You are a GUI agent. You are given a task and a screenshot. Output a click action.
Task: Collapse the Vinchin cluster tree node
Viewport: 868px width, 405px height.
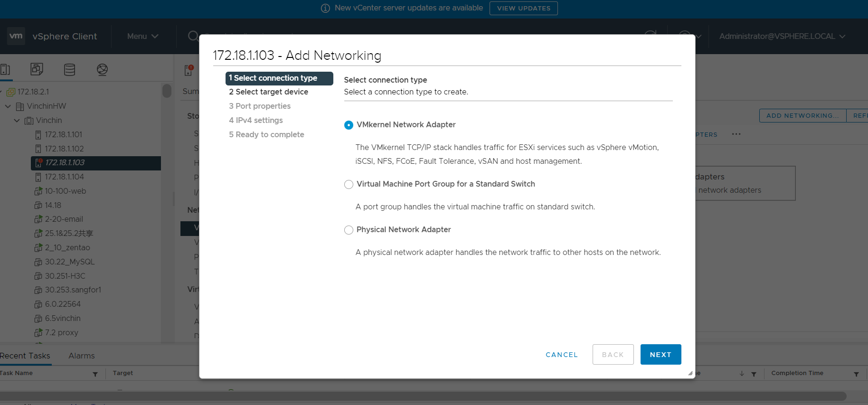click(17, 121)
